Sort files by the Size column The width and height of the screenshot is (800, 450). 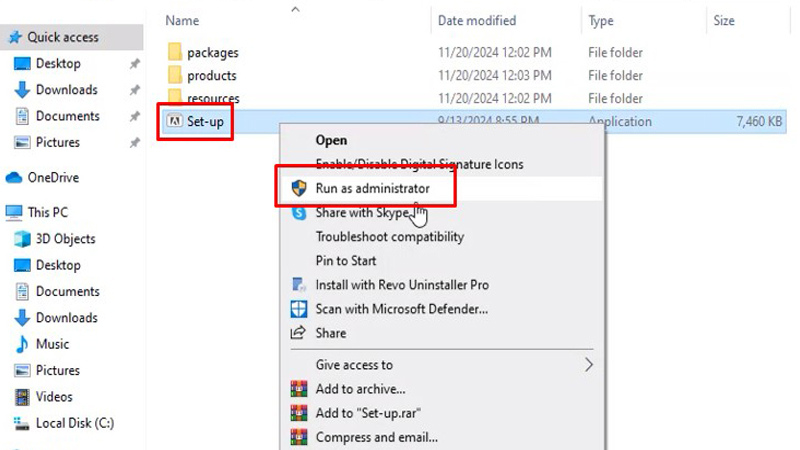723,21
